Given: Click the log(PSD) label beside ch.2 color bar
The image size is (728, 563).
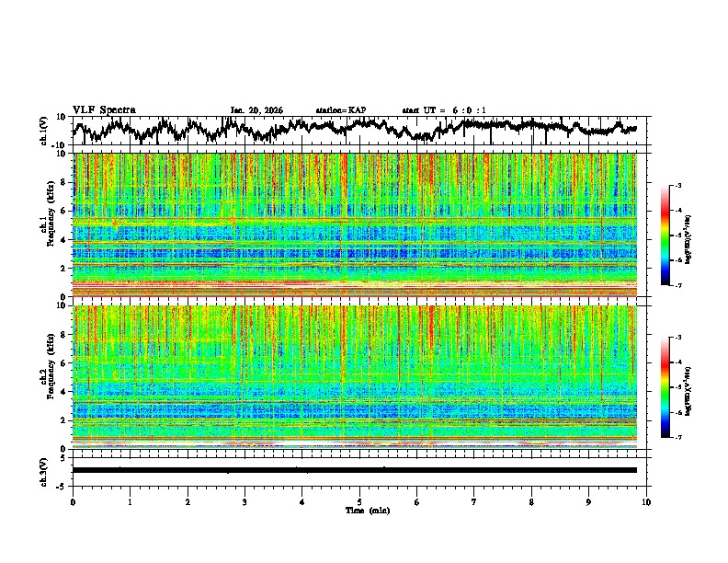Looking at the screenshot, I should [x=688, y=391].
